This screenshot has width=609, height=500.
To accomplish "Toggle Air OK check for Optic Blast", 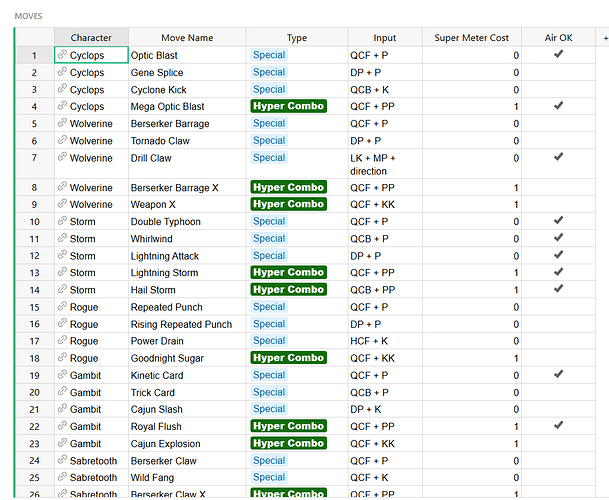I will click(x=559, y=54).
